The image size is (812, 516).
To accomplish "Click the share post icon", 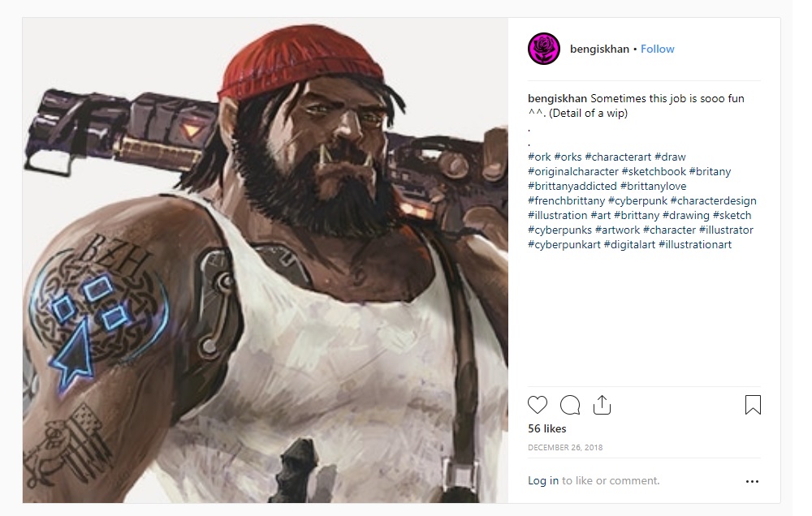I will click(x=602, y=405).
